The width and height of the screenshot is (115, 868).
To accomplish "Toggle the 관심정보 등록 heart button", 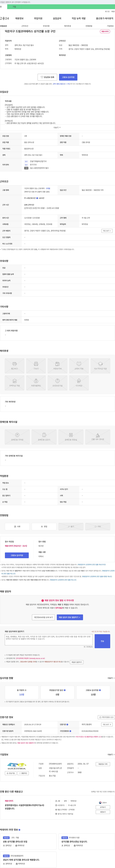I will [47, 77].
